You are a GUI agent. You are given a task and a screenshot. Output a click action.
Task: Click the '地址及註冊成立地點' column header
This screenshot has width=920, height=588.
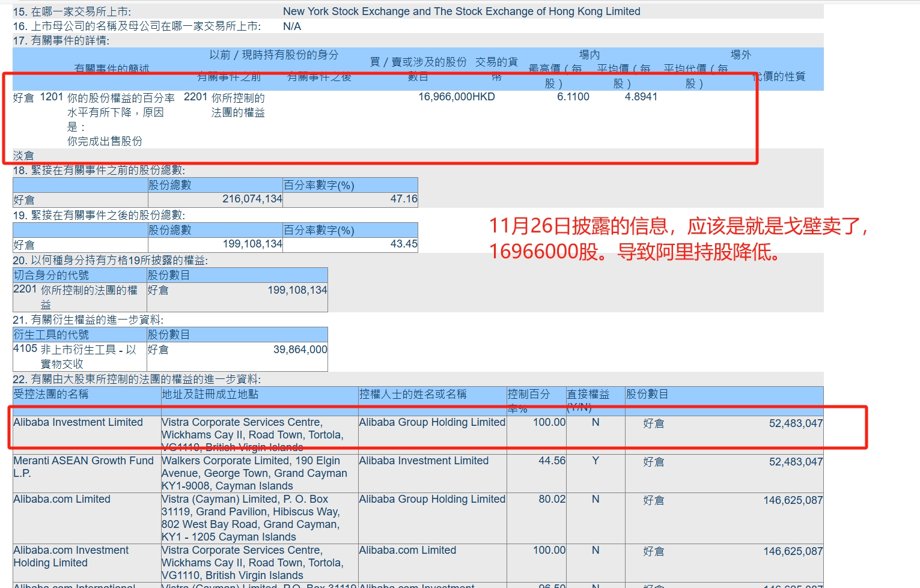210,394
